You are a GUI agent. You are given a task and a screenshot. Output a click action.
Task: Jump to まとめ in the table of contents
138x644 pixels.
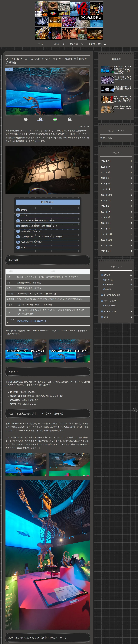tap(23, 248)
